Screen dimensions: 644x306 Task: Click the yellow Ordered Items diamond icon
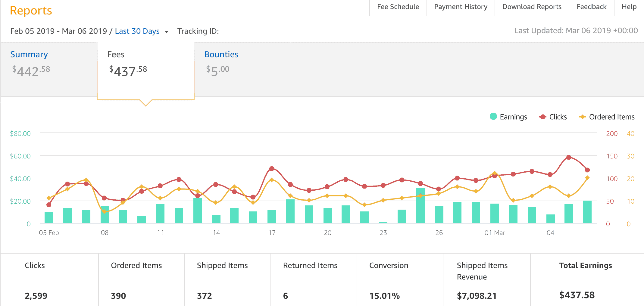click(583, 117)
